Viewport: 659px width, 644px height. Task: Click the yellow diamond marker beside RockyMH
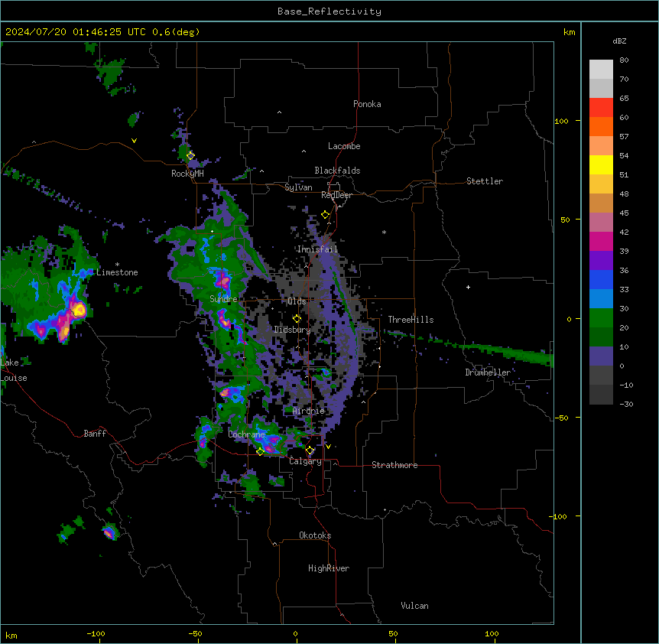190,155
